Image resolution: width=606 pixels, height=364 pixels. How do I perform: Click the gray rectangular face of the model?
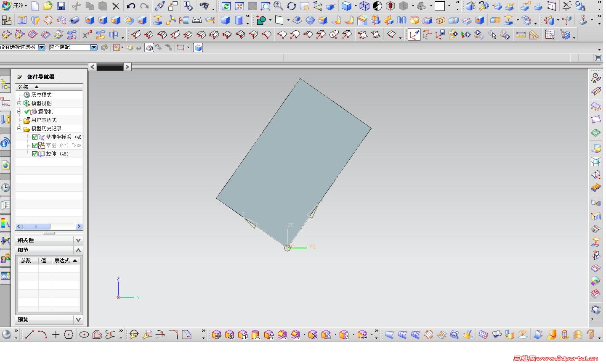(294, 162)
